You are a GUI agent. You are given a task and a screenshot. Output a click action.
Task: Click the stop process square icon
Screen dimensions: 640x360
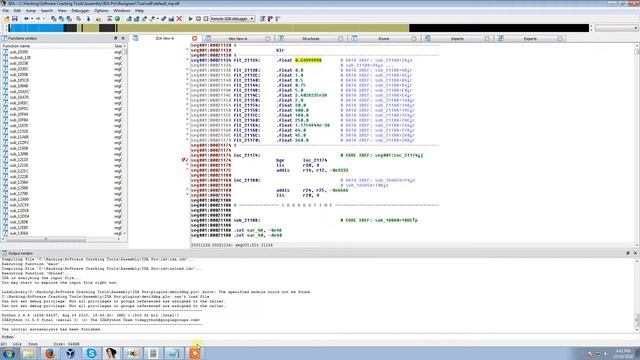pyautogui.click(x=206, y=19)
